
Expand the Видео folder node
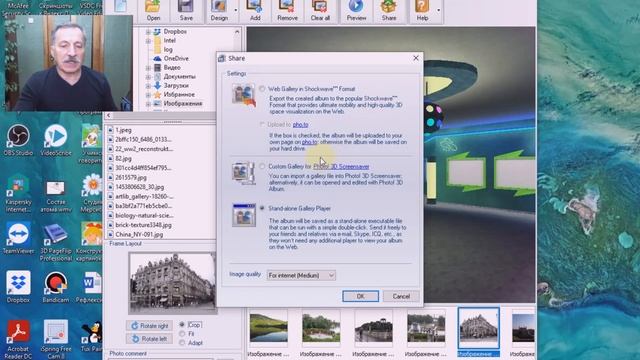pyautogui.click(x=149, y=67)
